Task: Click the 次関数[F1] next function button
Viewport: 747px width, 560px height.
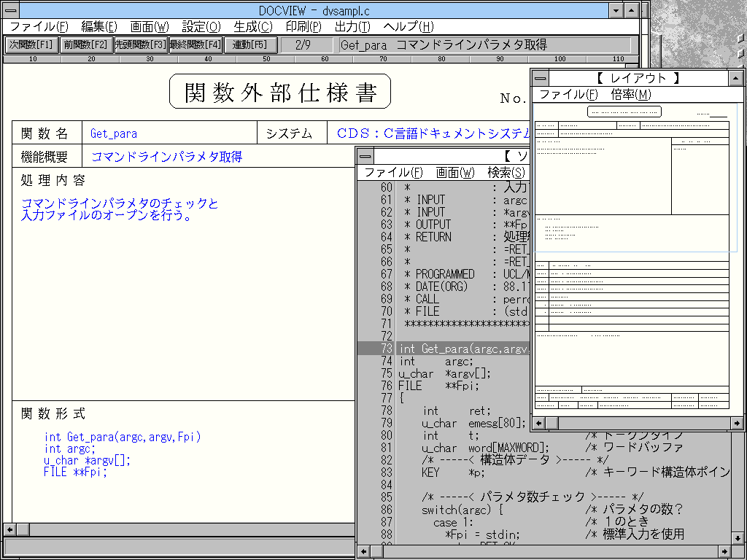Action: click(x=31, y=44)
